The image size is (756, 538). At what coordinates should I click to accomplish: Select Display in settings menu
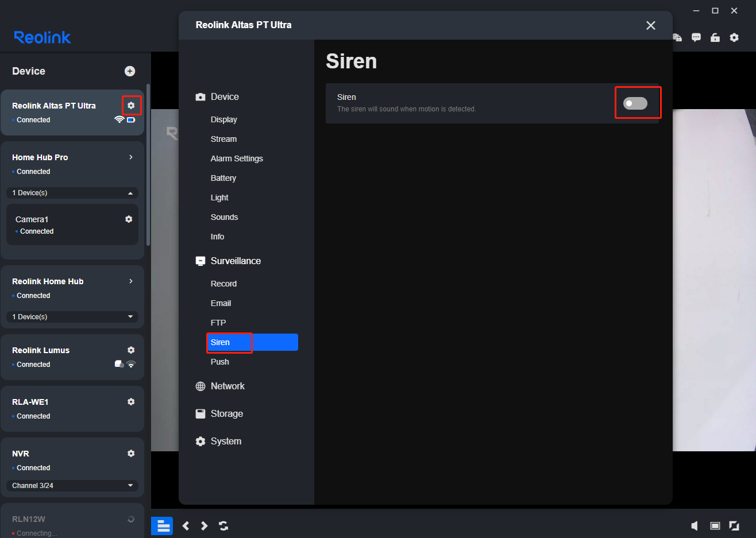click(x=224, y=119)
